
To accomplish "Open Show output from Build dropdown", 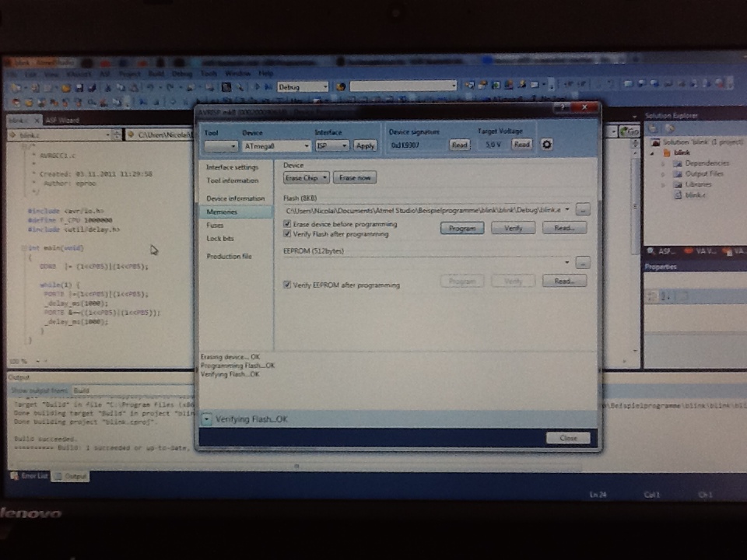I will click(133, 390).
